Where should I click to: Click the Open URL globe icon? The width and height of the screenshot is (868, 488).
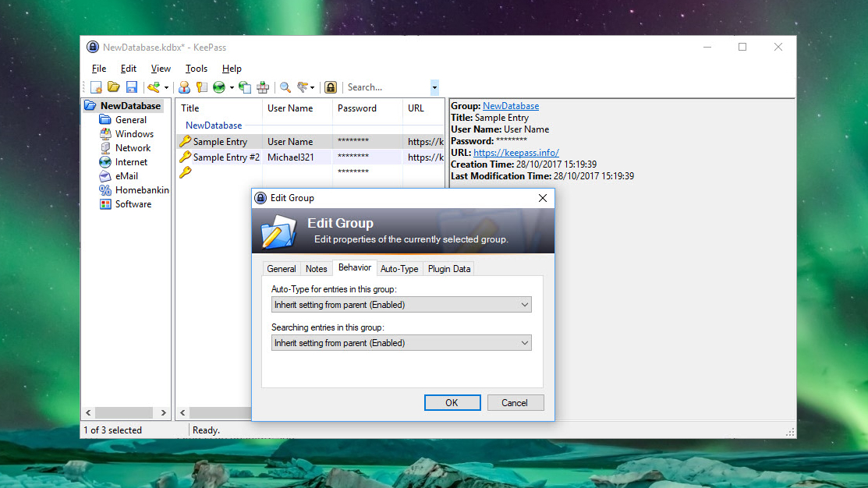coord(219,87)
